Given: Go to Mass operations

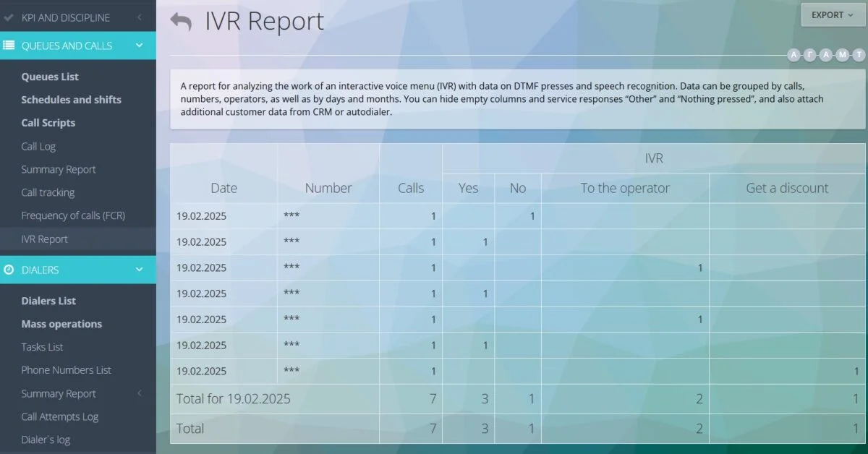Looking at the screenshot, I should [x=61, y=324].
